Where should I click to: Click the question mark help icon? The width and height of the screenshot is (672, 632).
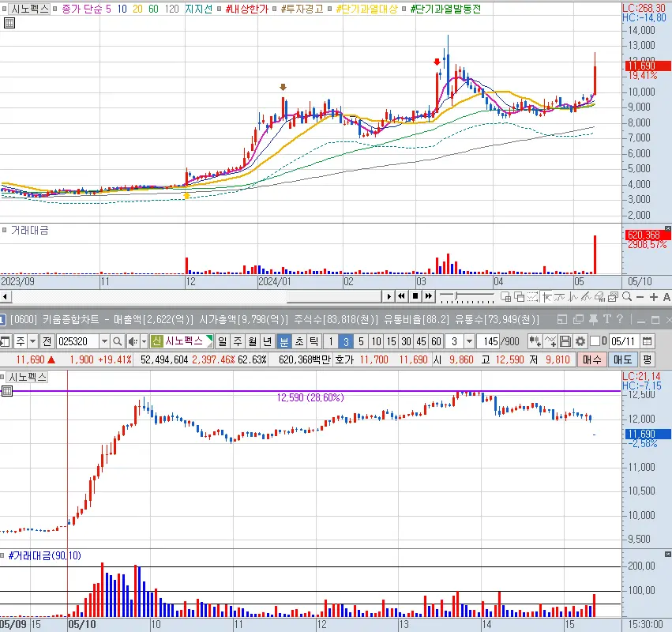point(620,319)
